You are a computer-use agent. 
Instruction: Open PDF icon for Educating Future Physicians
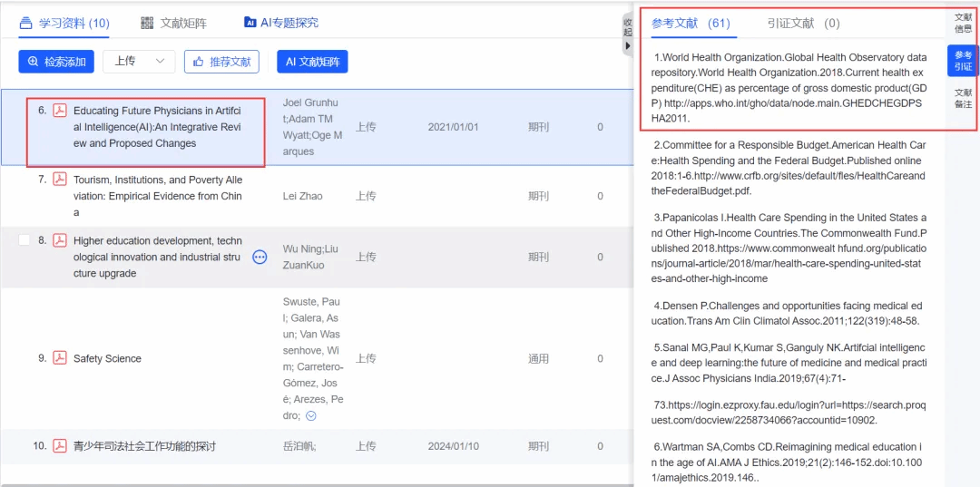[60, 111]
